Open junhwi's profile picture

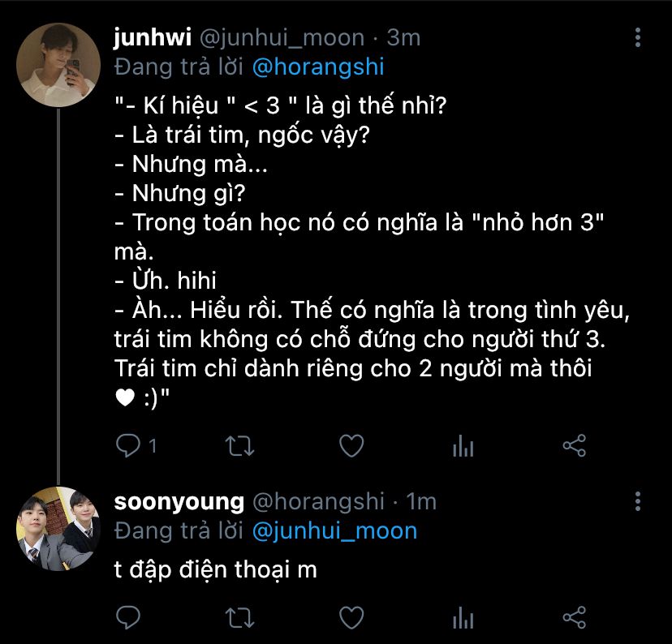[58, 67]
